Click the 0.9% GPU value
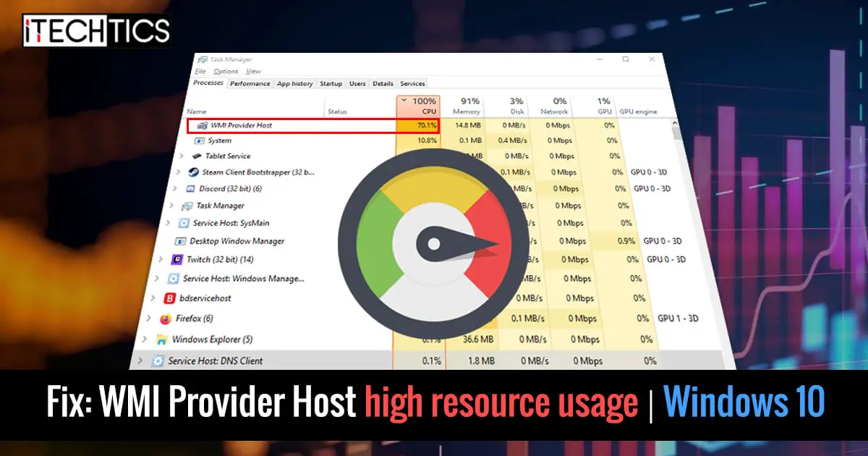Image resolution: width=868 pixels, height=456 pixels. click(626, 241)
